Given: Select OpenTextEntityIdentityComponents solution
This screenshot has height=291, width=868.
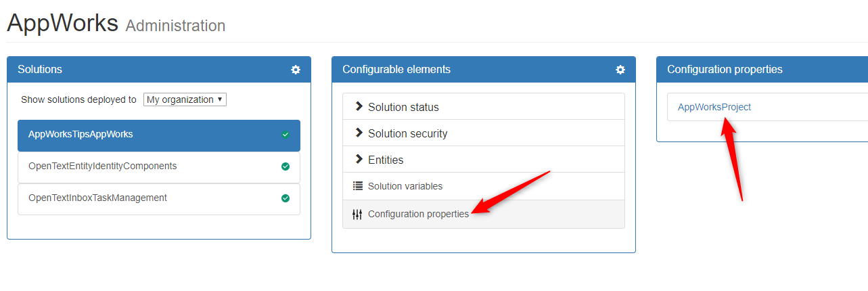Looking at the screenshot, I should pos(102,166).
